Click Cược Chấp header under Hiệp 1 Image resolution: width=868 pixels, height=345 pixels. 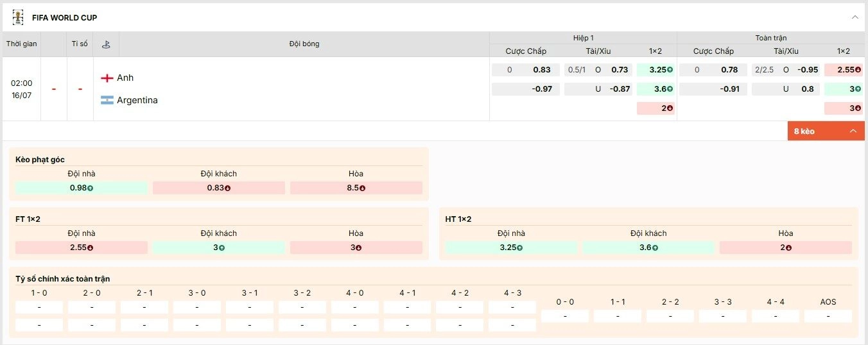pos(526,51)
